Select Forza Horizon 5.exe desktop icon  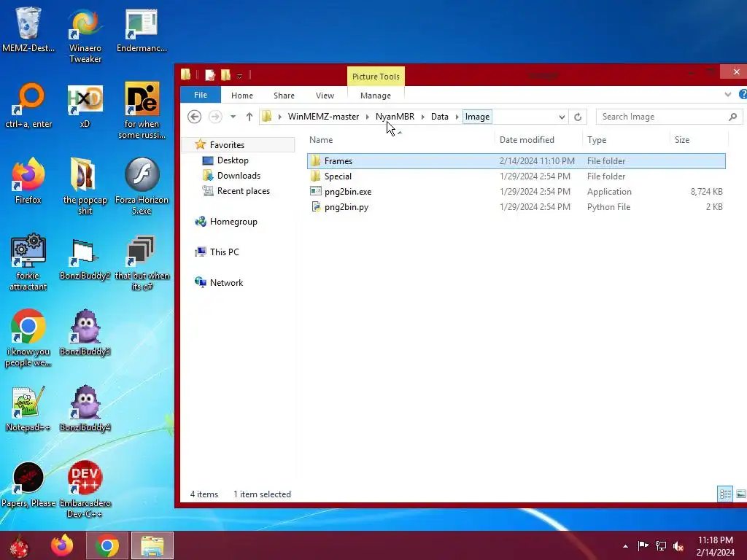[142, 187]
